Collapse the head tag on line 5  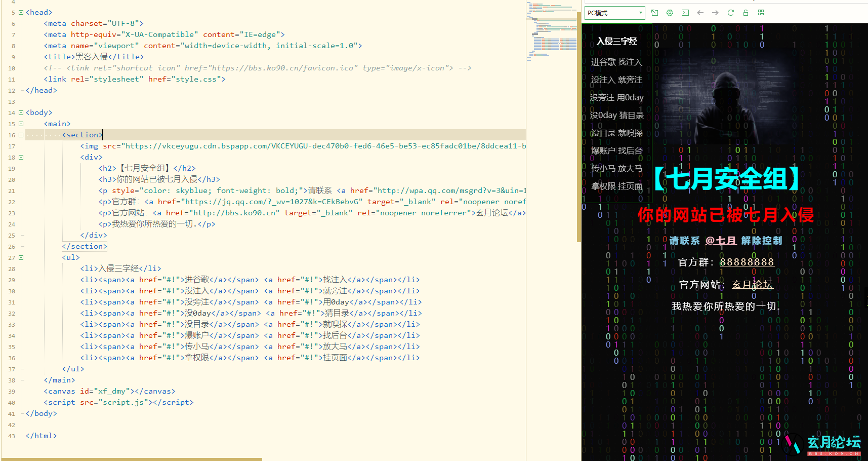(x=21, y=12)
